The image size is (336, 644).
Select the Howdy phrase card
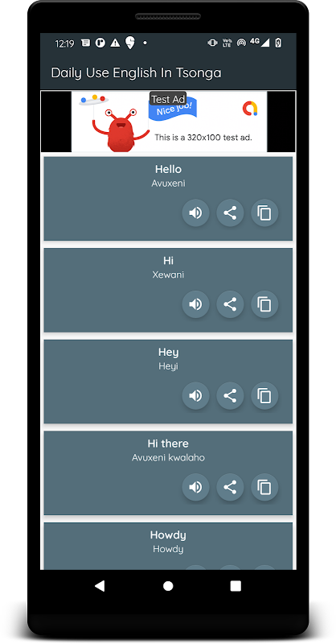pos(168,546)
